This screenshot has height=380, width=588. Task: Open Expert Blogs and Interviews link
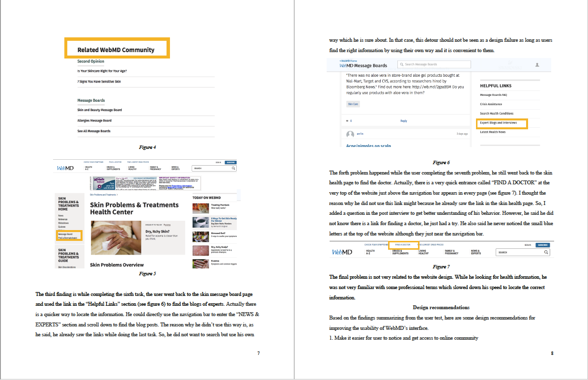(x=498, y=123)
